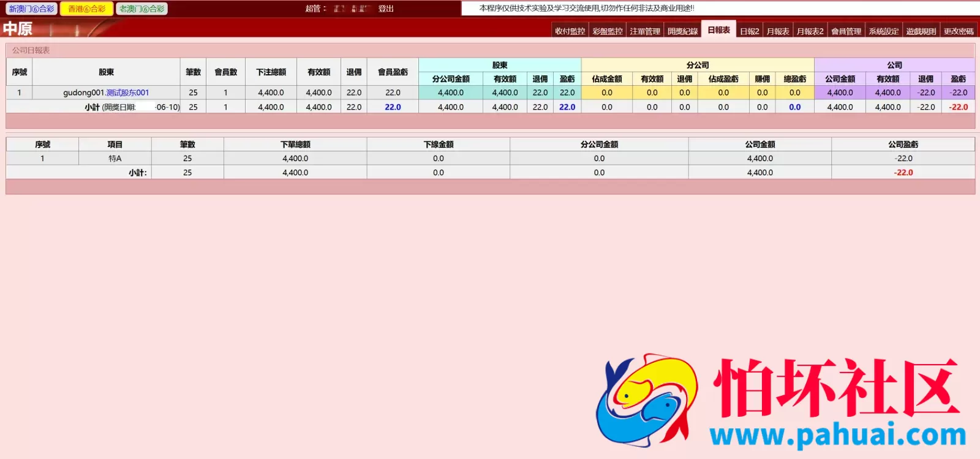Click 賺佣 column header
The height and width of the screenshot is (459, 980).
[x=762, y=79]
